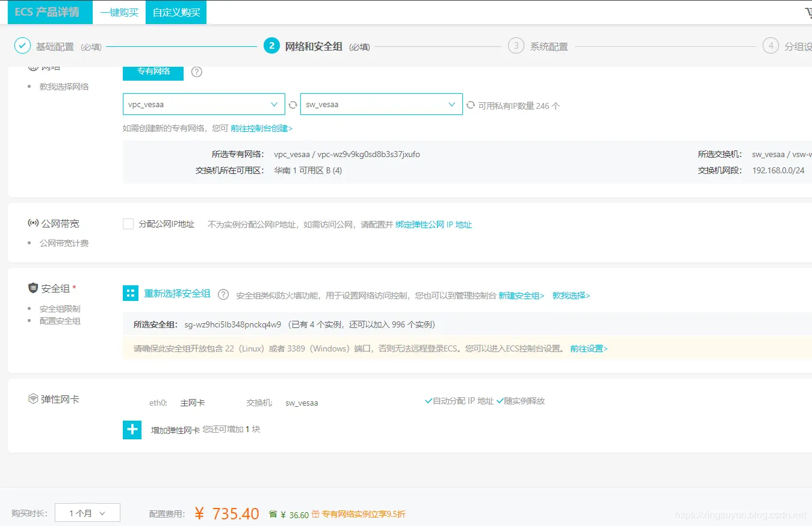Click the plus icon to add 弹性网卡

point(132,430)
